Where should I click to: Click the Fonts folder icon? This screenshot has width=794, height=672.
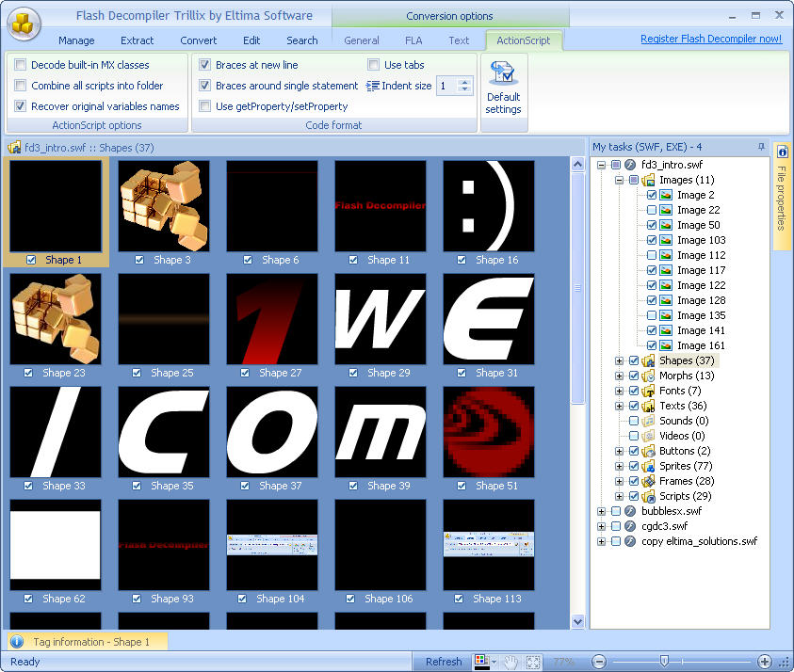pos(648,392)
